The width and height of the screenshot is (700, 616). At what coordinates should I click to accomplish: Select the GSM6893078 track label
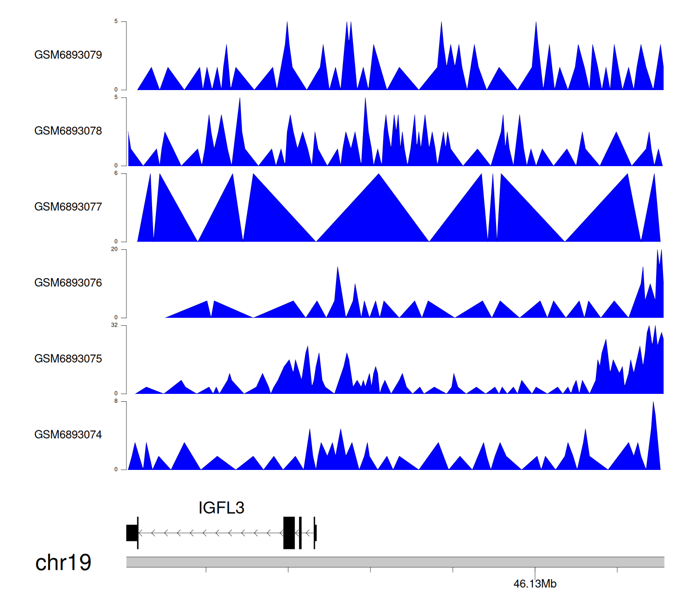point(68,131)
